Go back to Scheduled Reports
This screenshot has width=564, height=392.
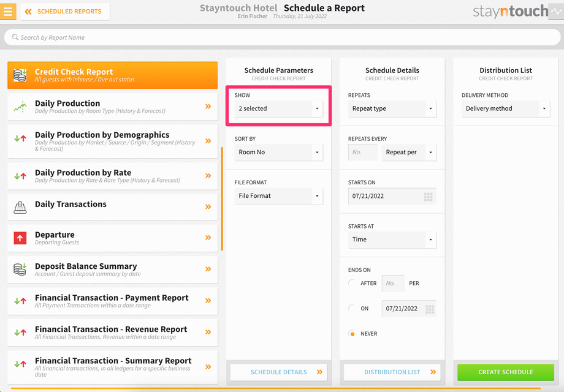click(65, 12)
